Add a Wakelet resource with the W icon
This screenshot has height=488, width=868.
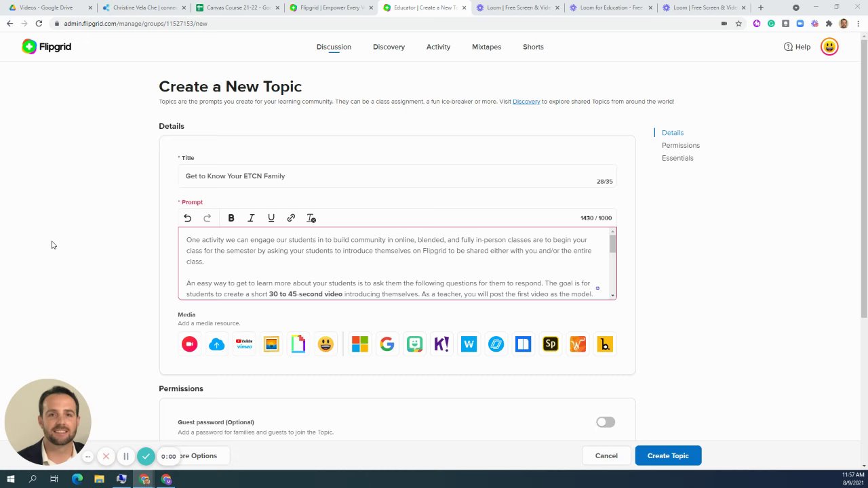click(x=469, y=344)
